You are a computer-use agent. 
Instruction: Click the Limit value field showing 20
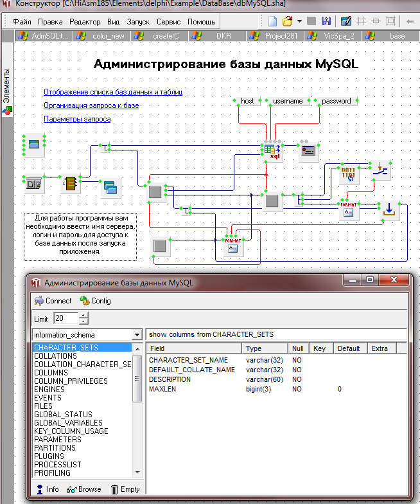pos(66,318)
